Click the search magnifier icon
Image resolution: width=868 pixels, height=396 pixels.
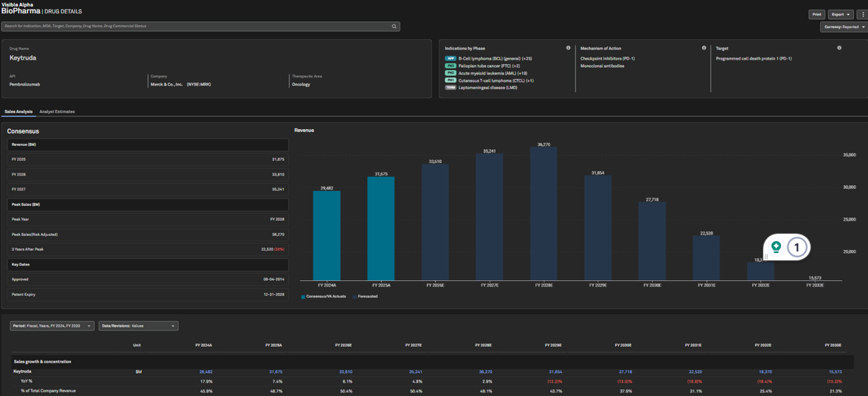click(394, 27)
